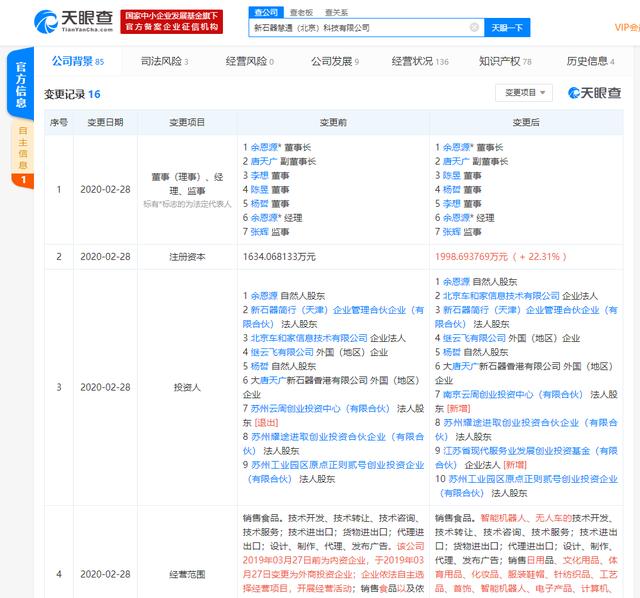Open 苏州云周创业投资中心 link marked 退出
Screen dimensions: 640x598
click(320, 409)
